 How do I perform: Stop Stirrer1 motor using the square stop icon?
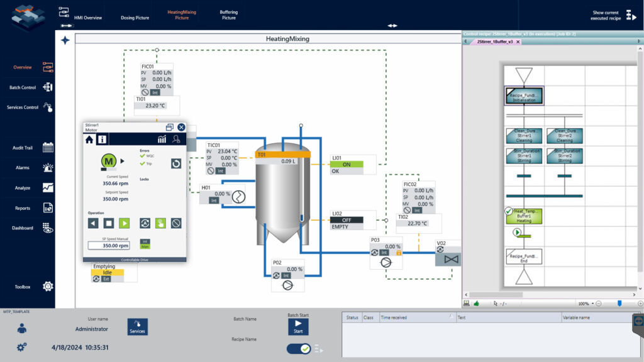point(108,222)
